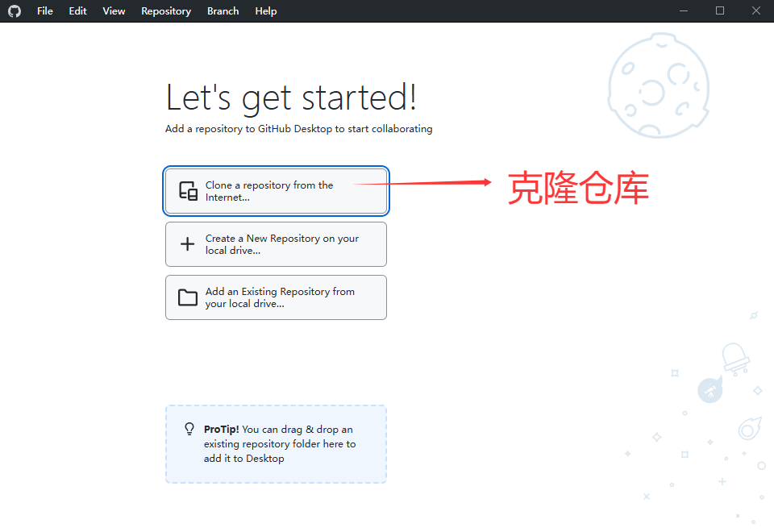Click the clone repository icon
Screen dimensions: 774x532
[188, 191]
